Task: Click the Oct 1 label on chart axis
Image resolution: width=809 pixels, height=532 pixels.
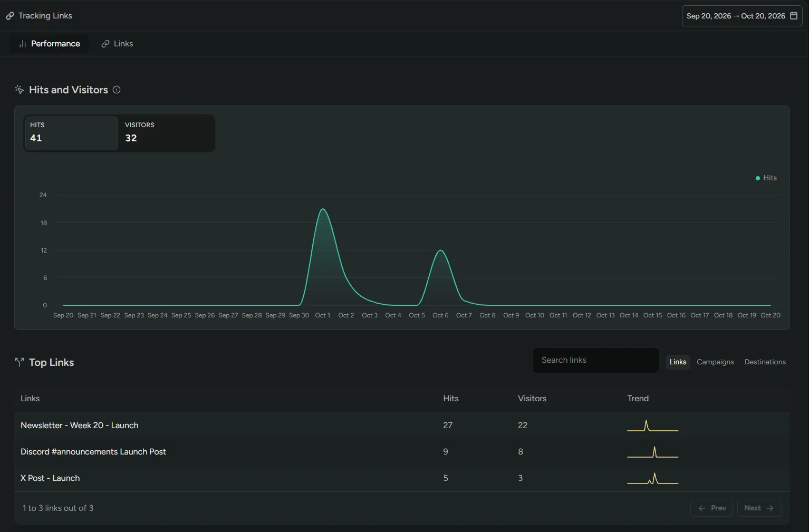Action: [x=323, y=315]
